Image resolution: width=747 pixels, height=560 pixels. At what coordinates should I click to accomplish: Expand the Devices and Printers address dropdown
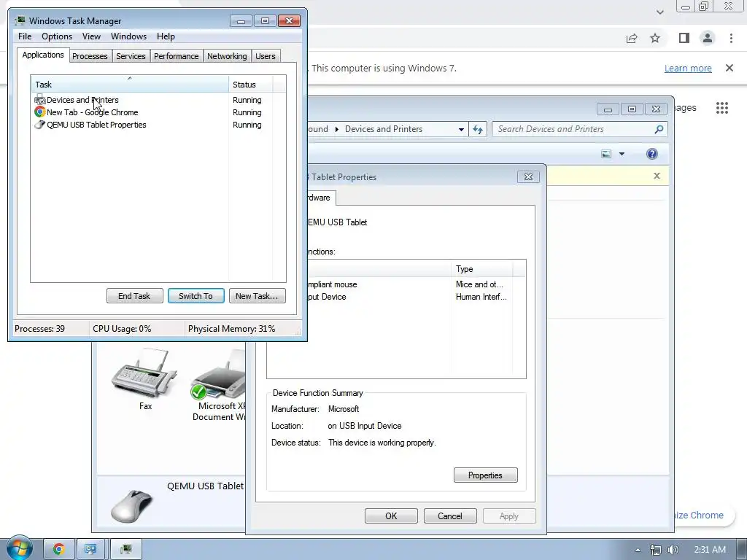pos(461,130)
